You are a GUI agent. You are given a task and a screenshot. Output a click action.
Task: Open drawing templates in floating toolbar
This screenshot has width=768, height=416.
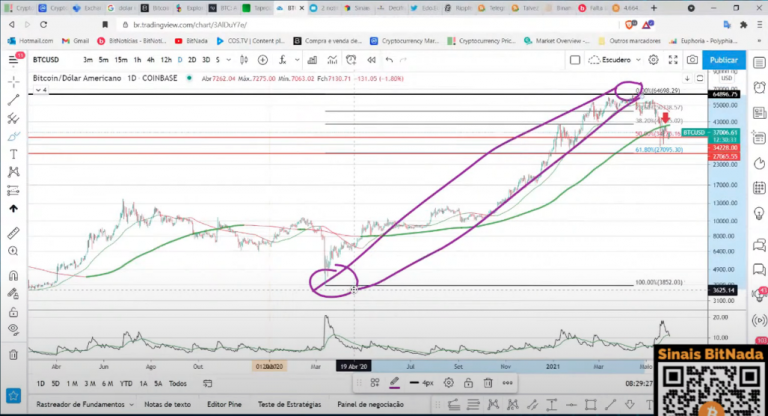coord(375,383)
